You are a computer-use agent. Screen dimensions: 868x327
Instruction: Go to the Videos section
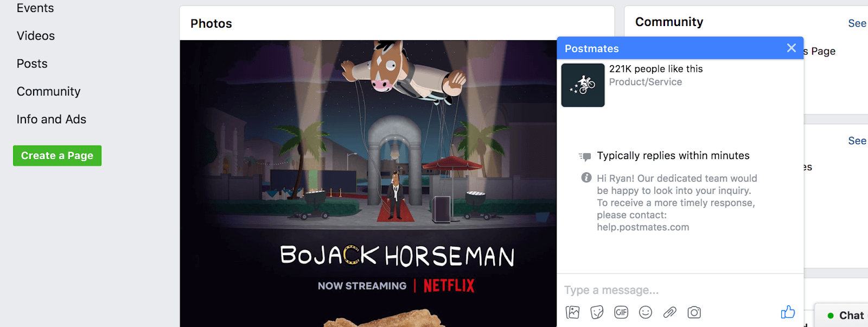(x=36, y=36)
